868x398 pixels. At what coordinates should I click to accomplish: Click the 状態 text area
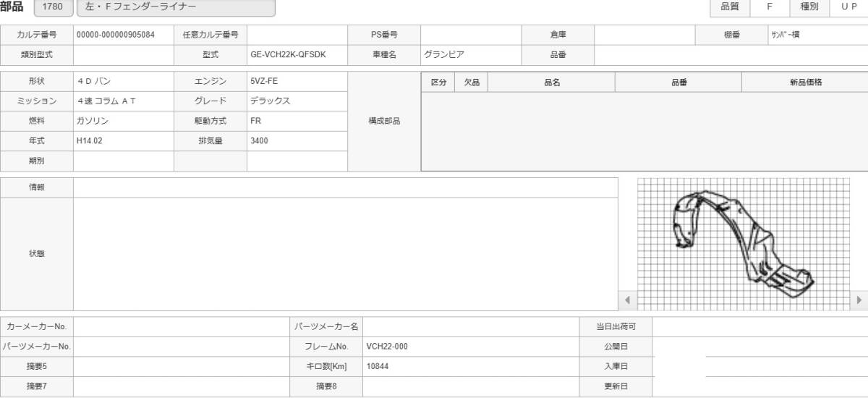pos(346,254)
